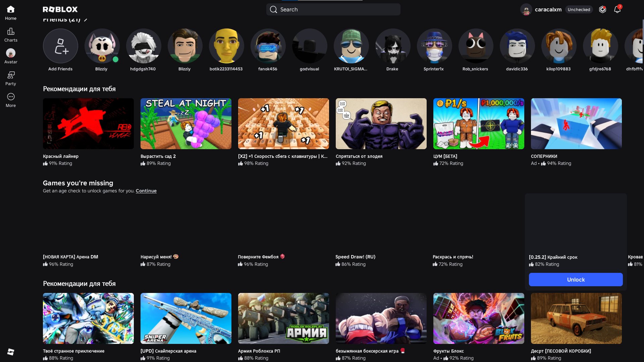Click the Add Friends icon
The image size is (644, 362).
coord(60,46)
